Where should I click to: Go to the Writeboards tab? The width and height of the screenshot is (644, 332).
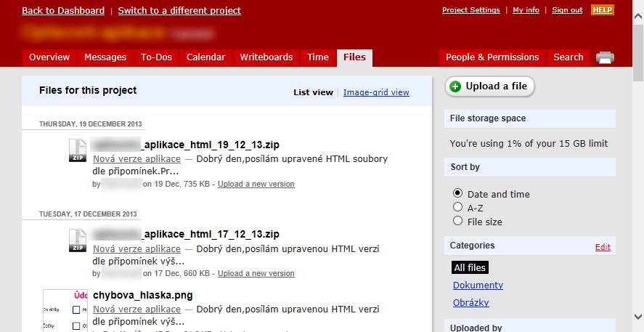(x=266, y=57)
